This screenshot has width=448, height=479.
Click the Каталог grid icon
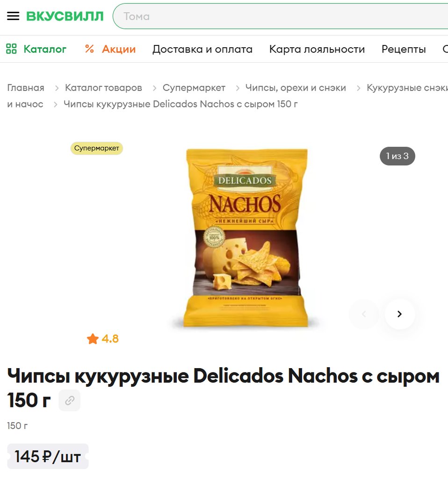click(11, 49)
